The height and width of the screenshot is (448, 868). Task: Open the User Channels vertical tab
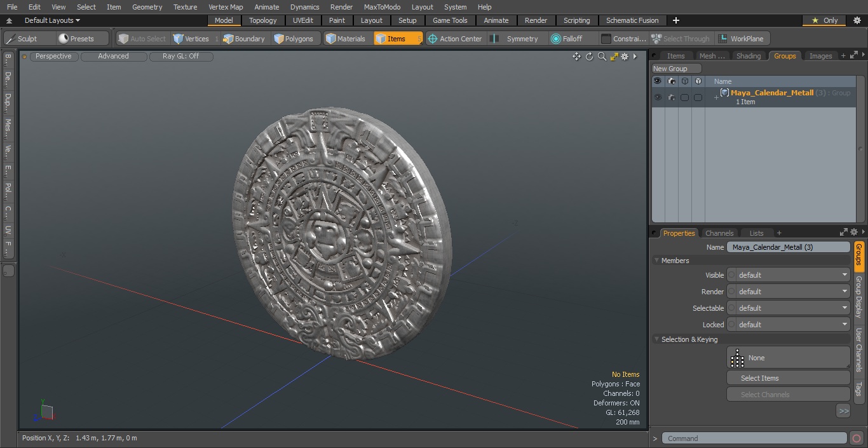858,350
